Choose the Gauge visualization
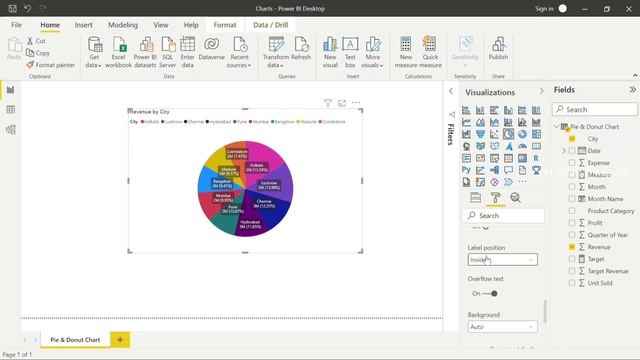The height and width of the screenshot is (360, 640). (522, 146)
